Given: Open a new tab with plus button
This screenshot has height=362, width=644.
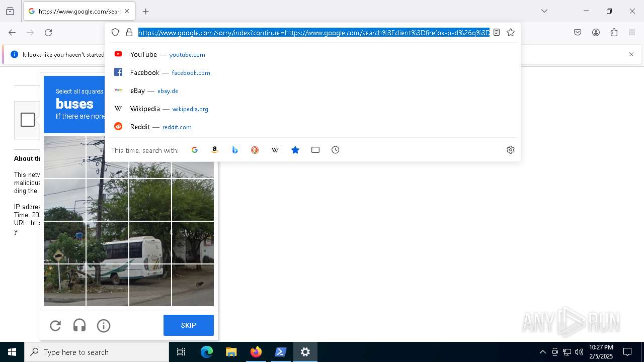Looking at the screenshot, I should point(146,11).
